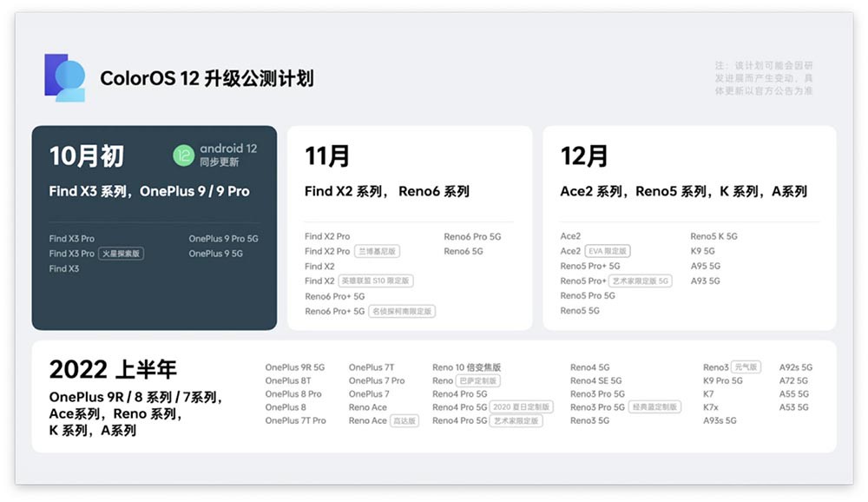The height and width of the screenshot is (502, 868).
Task: Select the "Reno6 5G" entry
Action: click(x=463, y=252)
